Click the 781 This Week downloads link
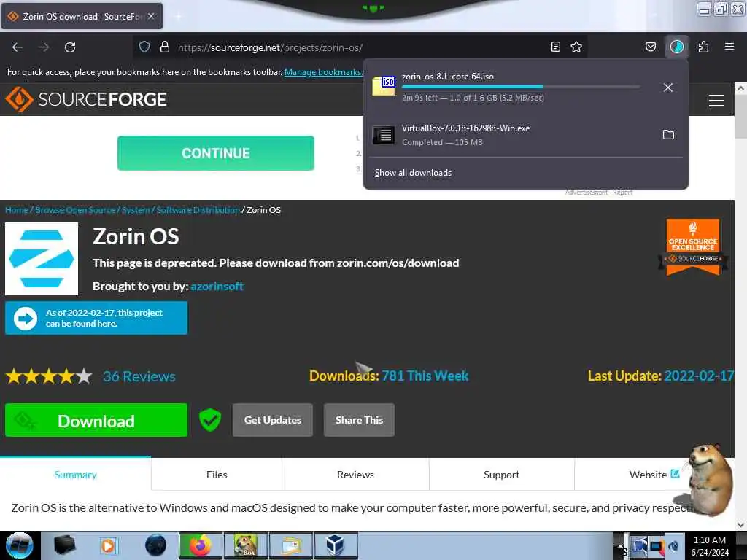747x560 pixels. coord(425,376)
